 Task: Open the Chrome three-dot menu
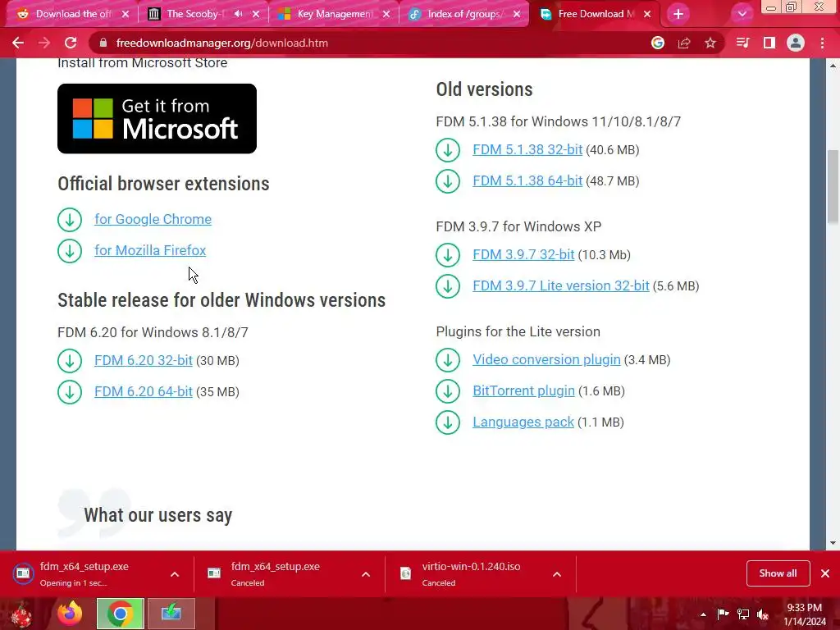coord(822,43)
